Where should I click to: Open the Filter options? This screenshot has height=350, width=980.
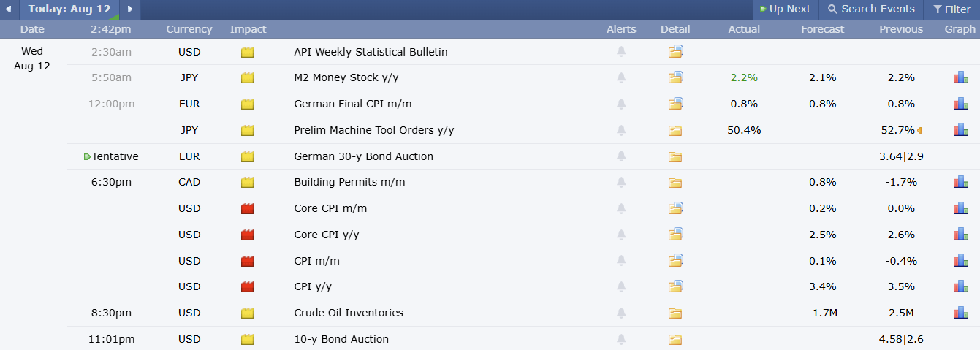click(952, 9)
